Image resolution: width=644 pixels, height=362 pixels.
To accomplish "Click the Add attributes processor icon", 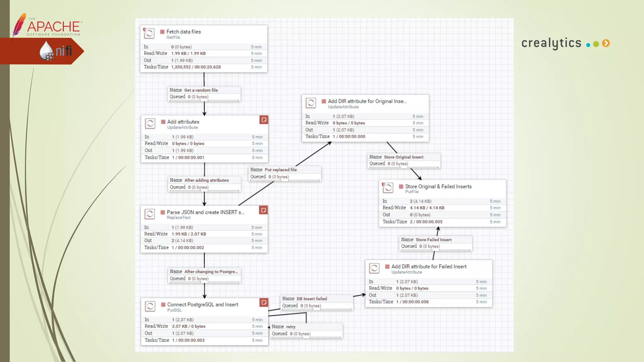I will tap(150, 123).
